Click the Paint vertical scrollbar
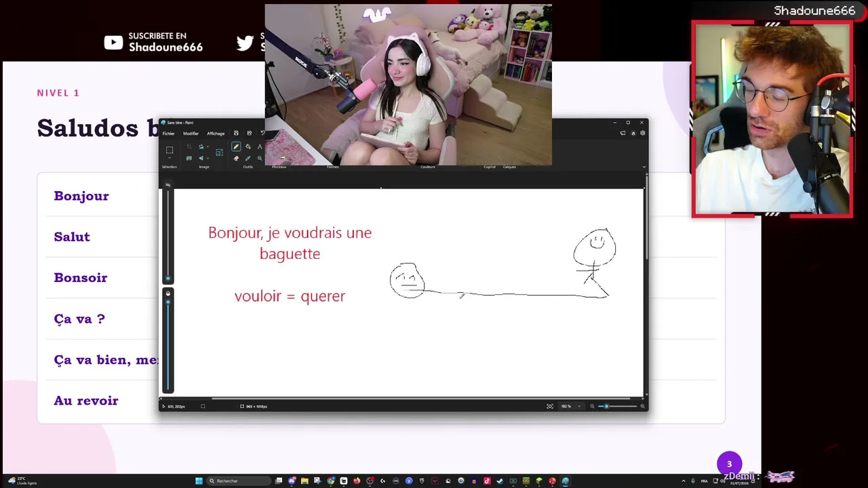 (x=646, y=217)
